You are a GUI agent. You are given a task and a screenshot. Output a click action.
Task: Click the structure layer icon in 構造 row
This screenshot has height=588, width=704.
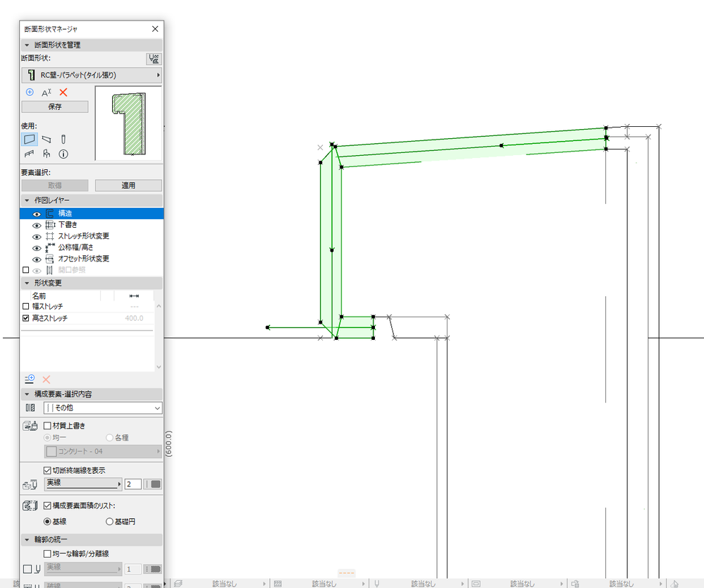tap(50, 214)
